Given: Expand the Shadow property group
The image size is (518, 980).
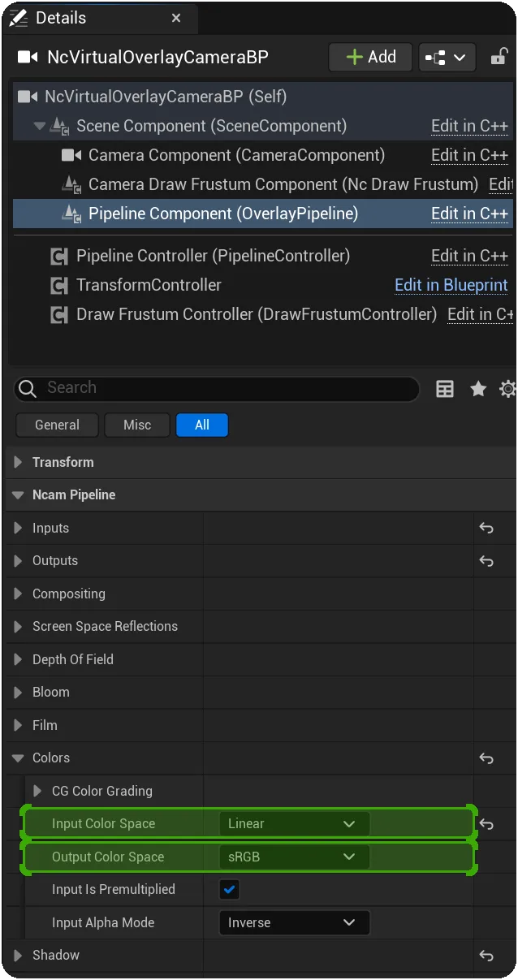Looking at the screenshot, I should pos(18,956).
